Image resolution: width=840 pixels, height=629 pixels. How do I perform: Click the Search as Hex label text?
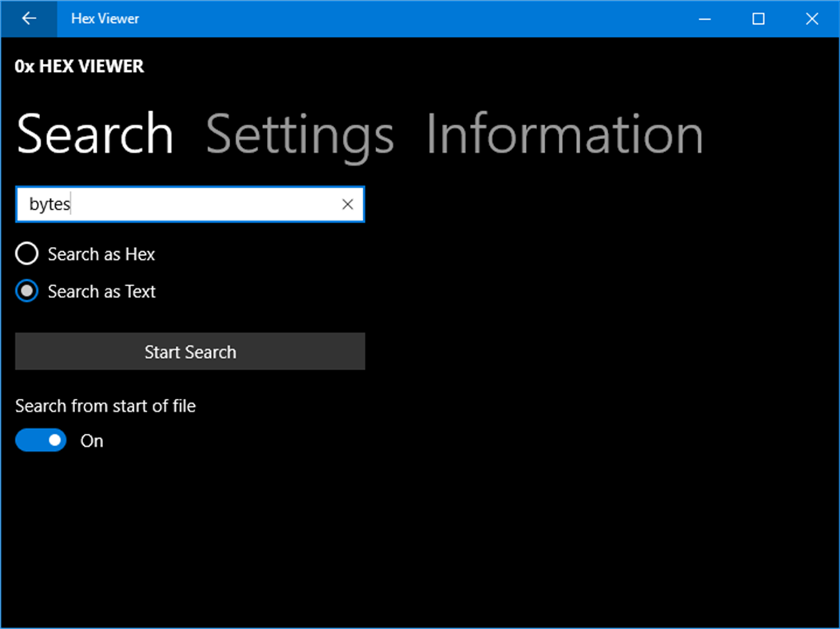click(x=102, y=253)
